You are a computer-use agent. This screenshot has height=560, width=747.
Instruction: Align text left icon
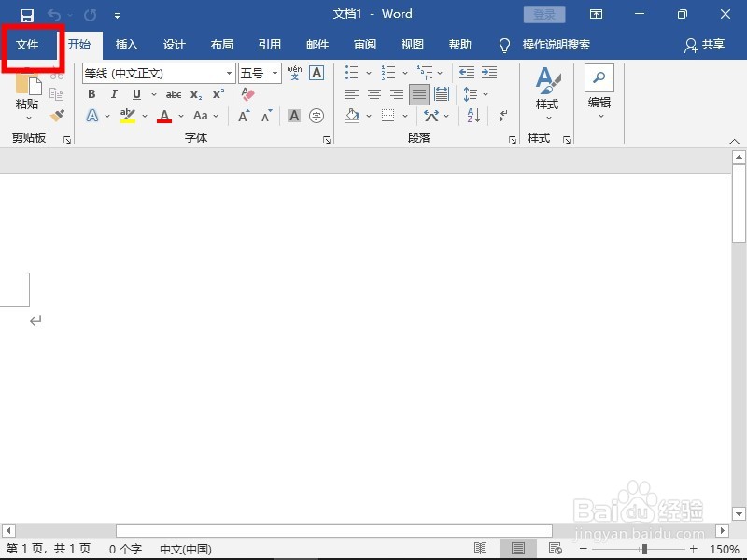352,94
